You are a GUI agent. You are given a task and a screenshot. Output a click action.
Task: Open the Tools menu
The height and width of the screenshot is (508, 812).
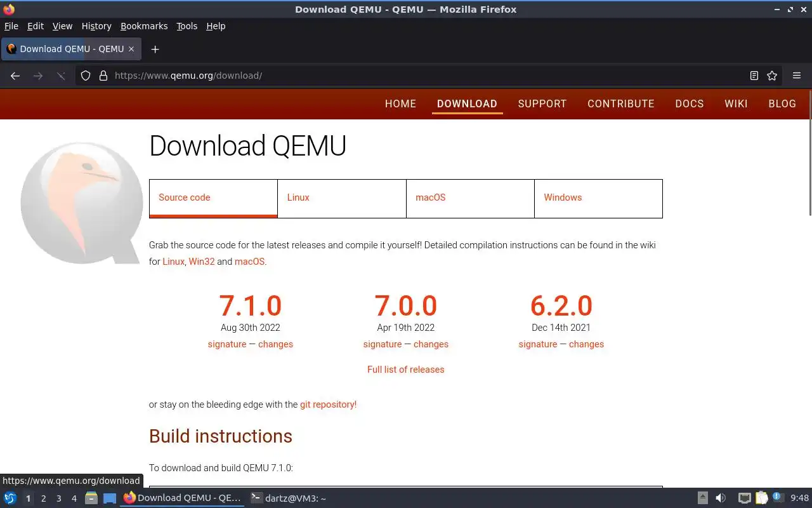[x=187, y=26]
